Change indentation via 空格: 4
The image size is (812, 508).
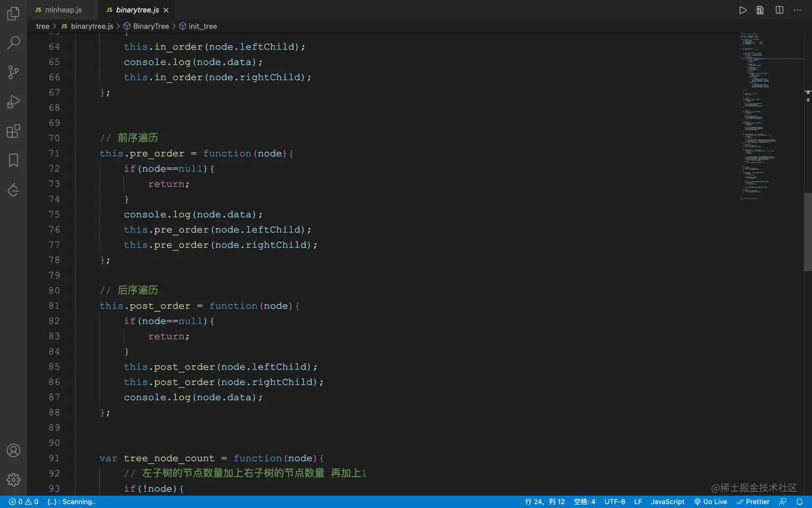click(x=584, y=502)
